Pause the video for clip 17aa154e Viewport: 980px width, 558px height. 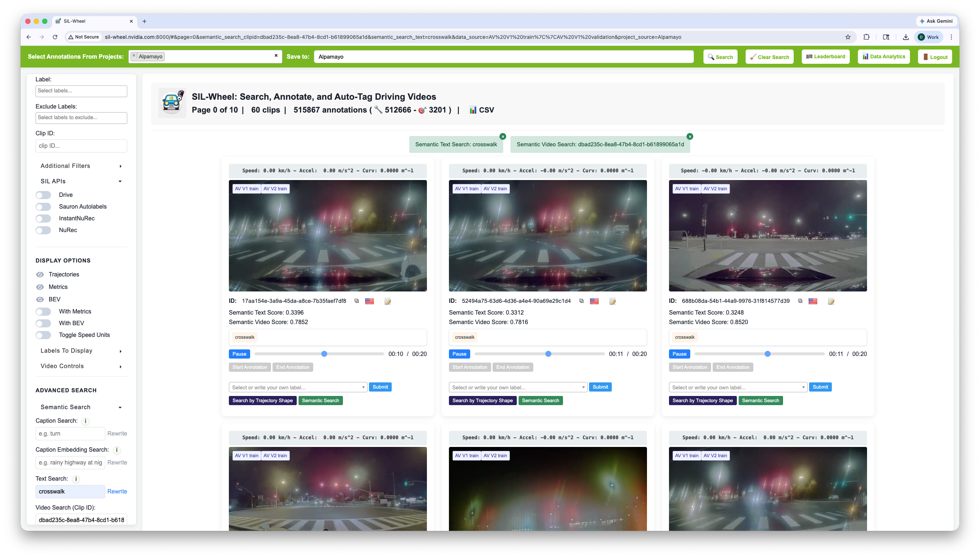239,354
